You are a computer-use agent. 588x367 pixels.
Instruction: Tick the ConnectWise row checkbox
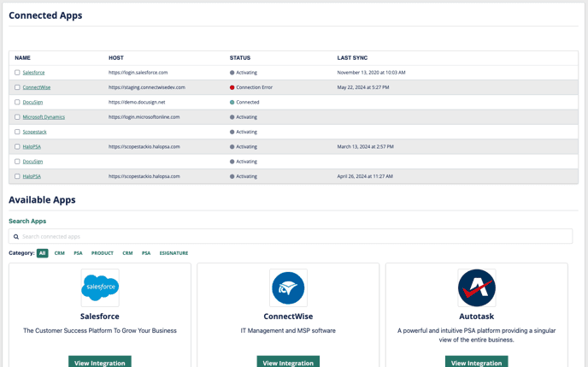coord(17,87)
